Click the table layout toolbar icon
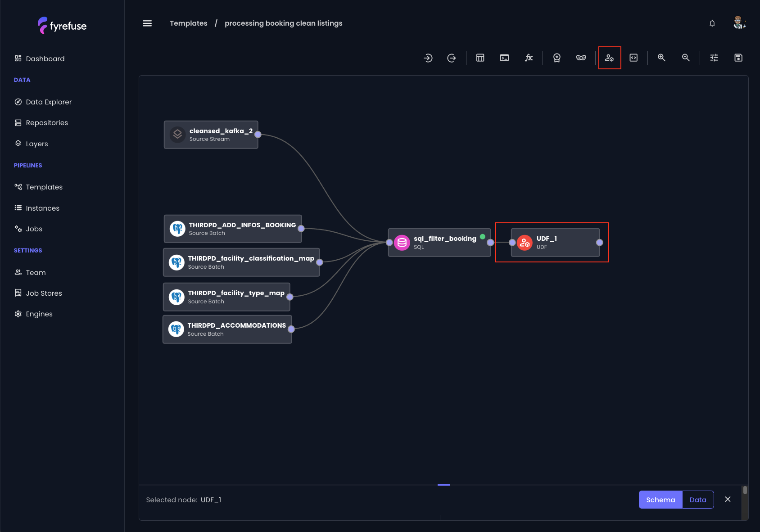 click(480, 58)
